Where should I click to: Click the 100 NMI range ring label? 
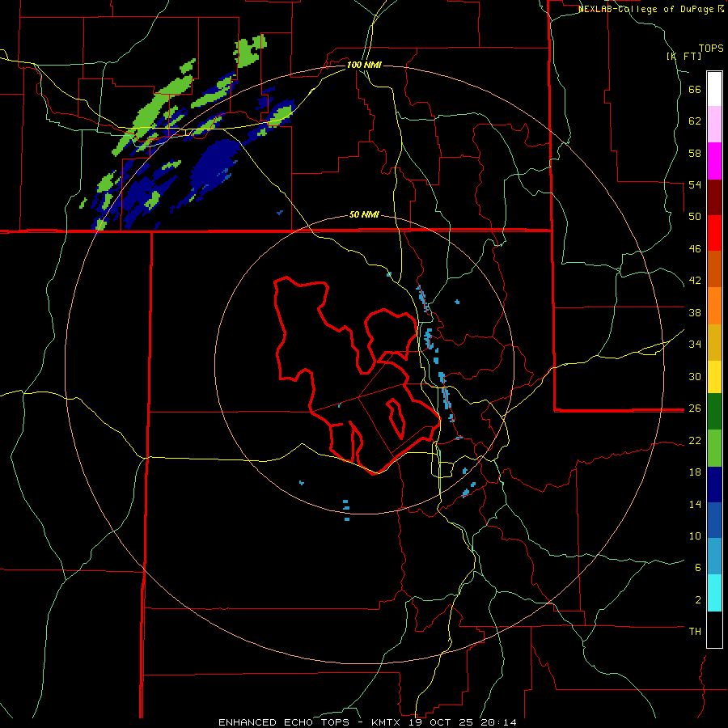click(364, 65)
